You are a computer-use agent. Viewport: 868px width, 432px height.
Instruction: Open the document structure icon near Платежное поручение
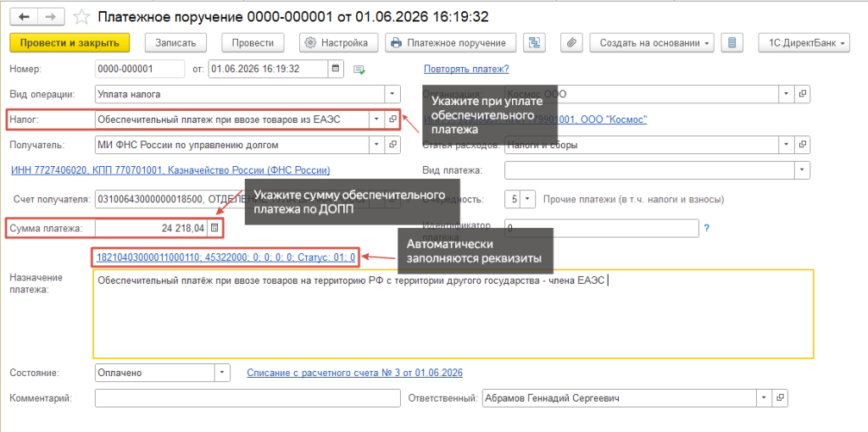[536, 42]
